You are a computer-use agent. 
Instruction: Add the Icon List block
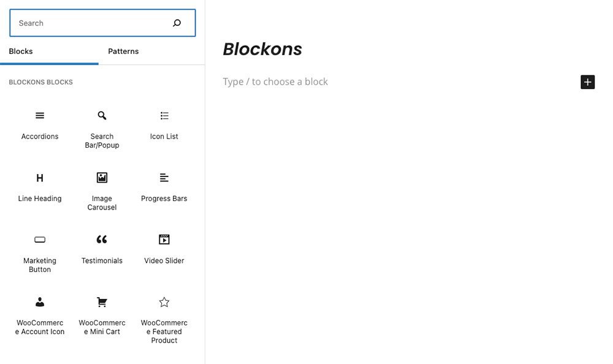point(164,126)
